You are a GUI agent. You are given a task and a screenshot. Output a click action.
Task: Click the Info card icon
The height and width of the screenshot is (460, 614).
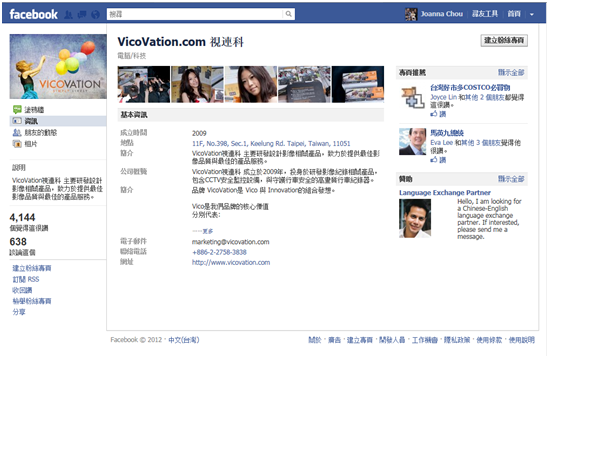coord(17,121)
